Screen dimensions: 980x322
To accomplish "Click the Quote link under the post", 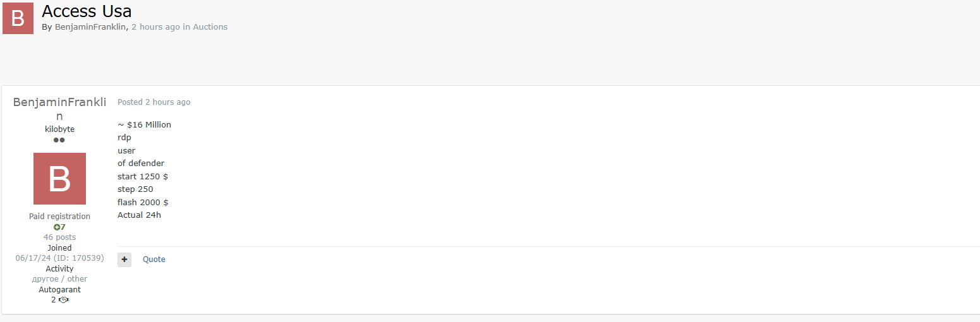I will 154,259.
